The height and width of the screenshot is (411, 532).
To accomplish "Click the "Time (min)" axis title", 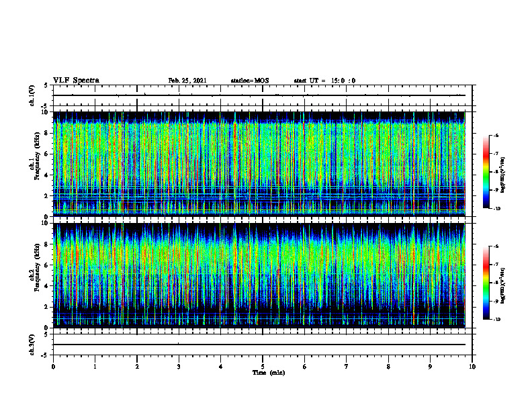I will pyautogui.click(x=269, y=373).
